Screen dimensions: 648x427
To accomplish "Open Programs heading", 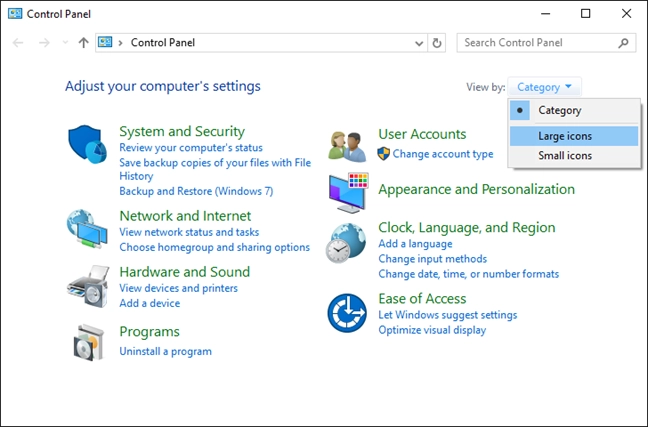I will (150, 332).
